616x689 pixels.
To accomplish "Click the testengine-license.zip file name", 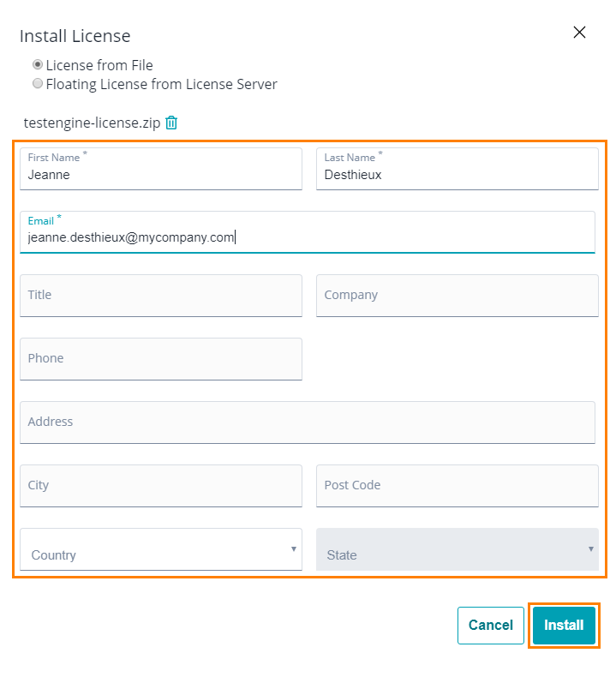I will (92, 123).
